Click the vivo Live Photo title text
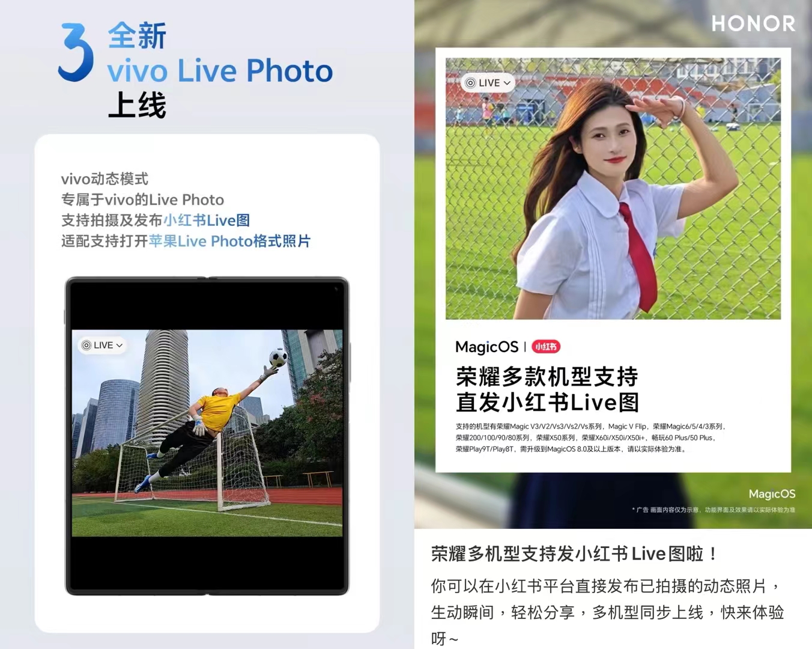The width and height of the screenshot is (812, 649). point(220,71)
